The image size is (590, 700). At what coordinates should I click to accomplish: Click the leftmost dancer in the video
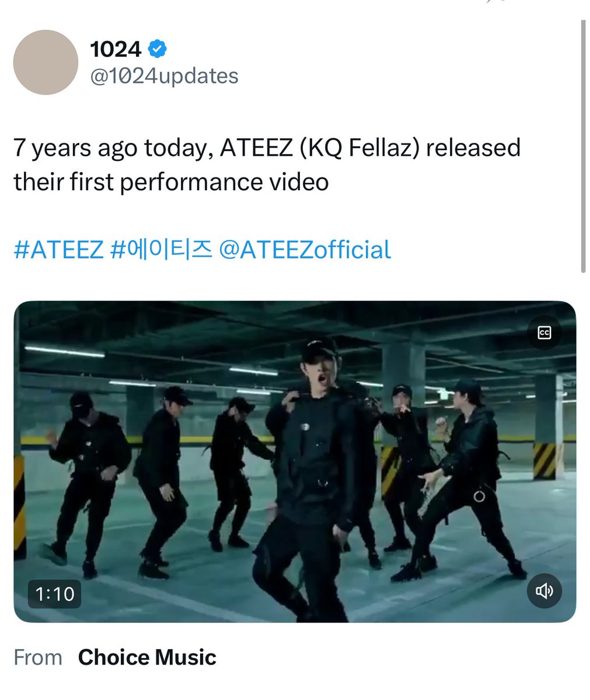tap(88, 484)
